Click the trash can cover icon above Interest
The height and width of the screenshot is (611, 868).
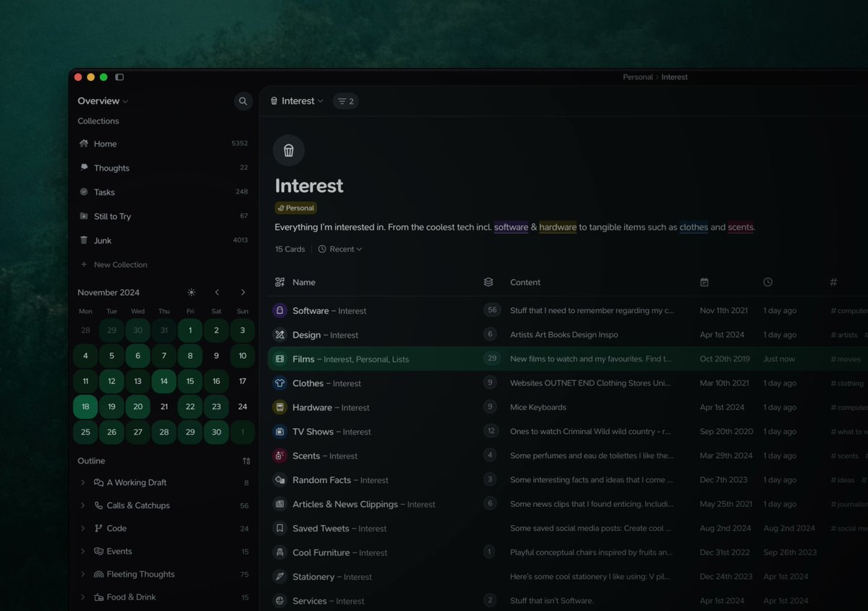(288, 150)
